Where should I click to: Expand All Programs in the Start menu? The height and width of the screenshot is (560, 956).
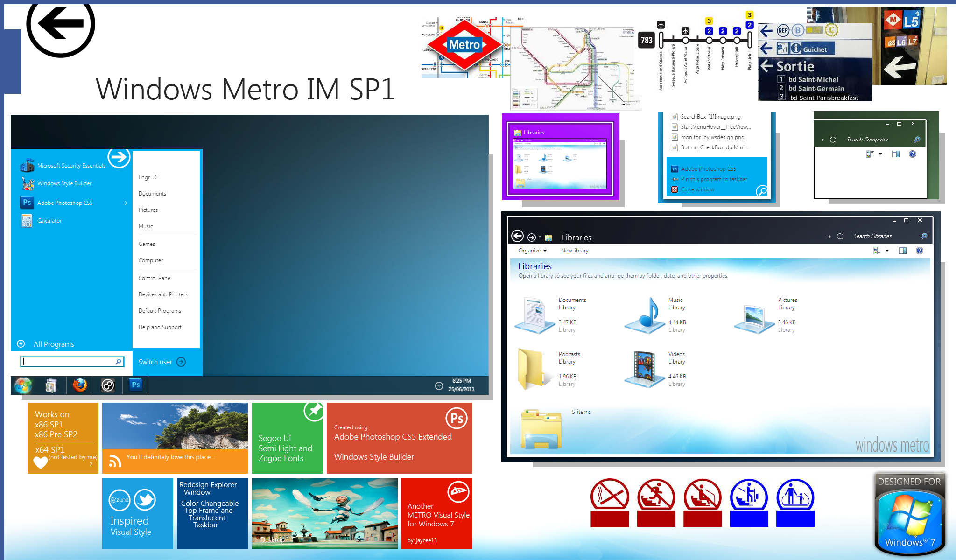(x=46, y=344)
